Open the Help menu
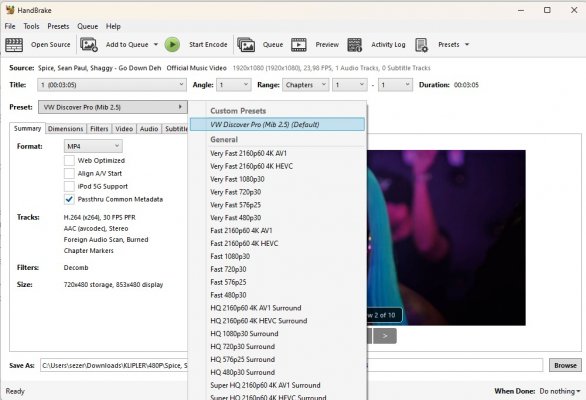This screenshot has height=400, width=586. click(113, 26)
